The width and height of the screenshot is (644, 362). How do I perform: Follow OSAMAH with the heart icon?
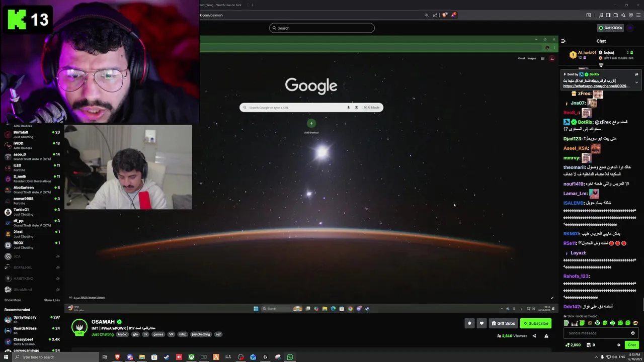481,323
